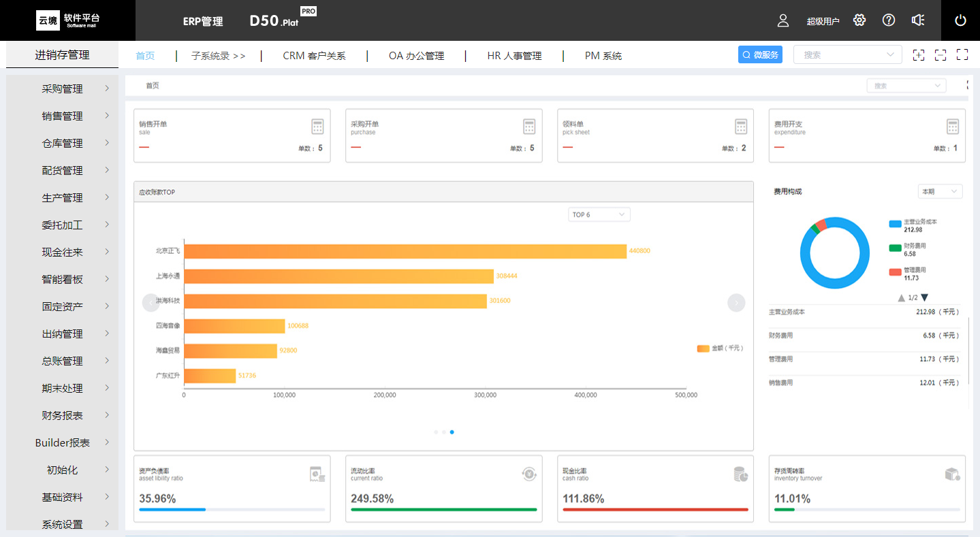Viewport: 980px width, 537px height.
Task: Click the top 搜索 search field
Action: (x=841, y=55)
